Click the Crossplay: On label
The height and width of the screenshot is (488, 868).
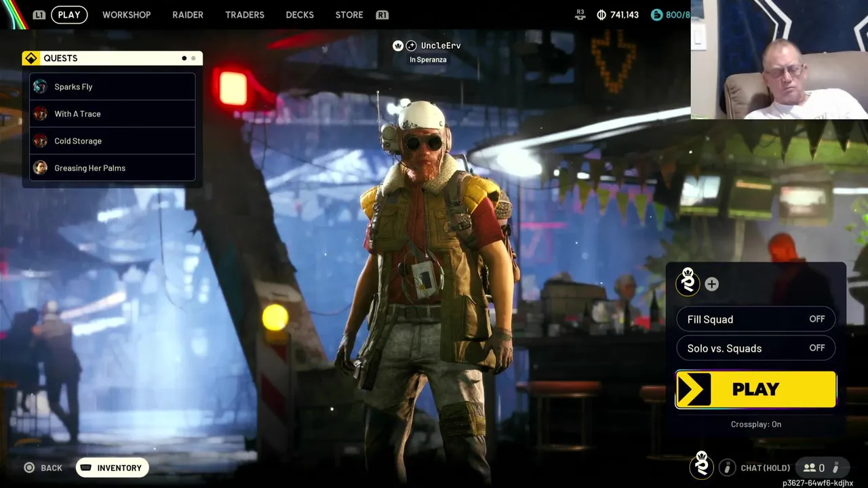(756, 424)
